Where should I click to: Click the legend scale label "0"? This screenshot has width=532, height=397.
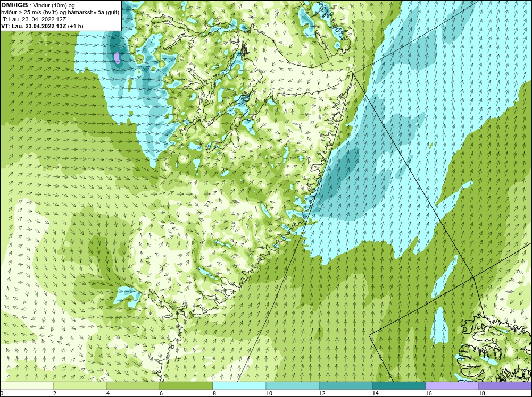tap(2, 393)
